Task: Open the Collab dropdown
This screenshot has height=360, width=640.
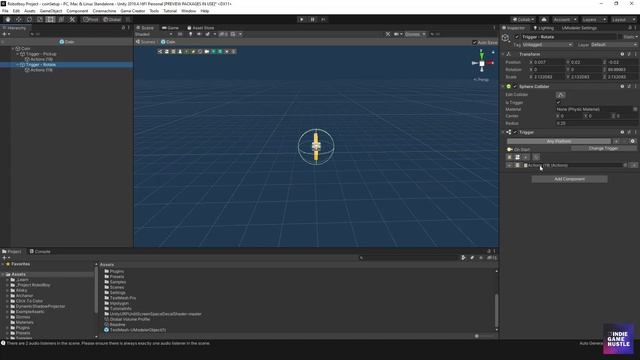Action: tap(523, 20)
